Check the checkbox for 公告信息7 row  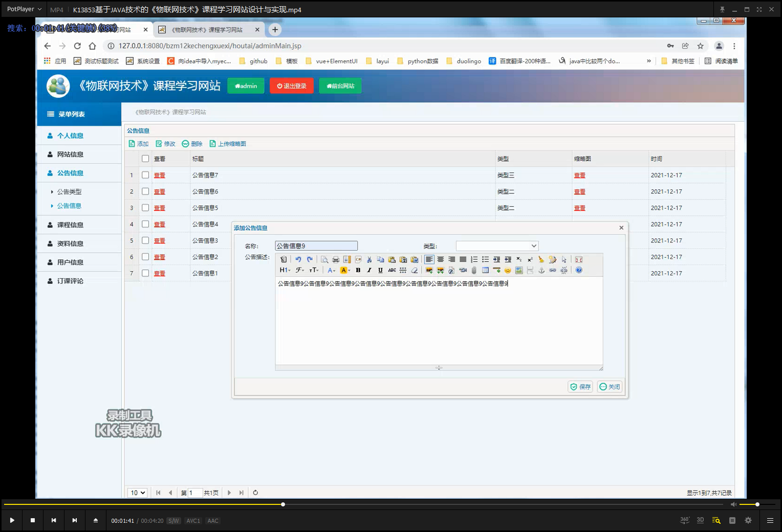tap(145, 175)
